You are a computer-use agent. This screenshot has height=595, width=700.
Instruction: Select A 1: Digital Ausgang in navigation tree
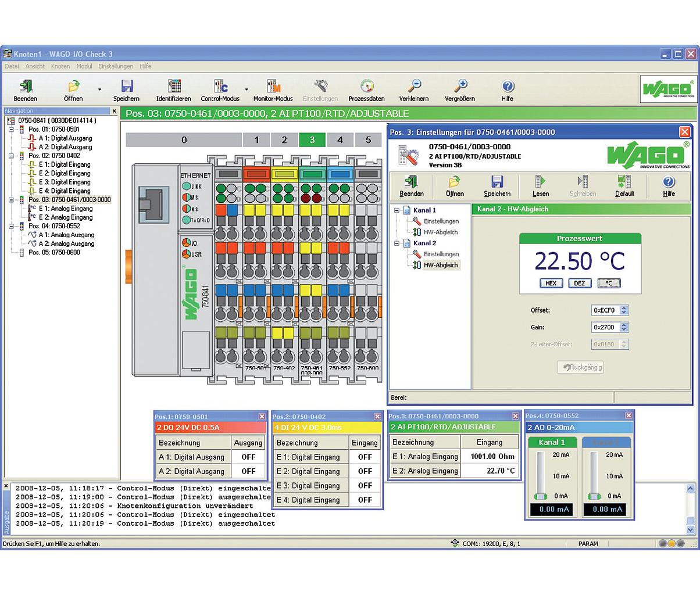65,138
